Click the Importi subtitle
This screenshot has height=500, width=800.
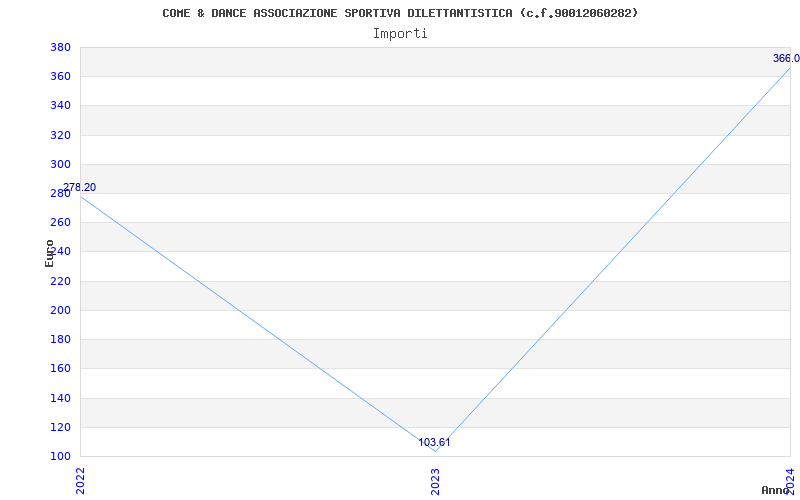point(400,34)
